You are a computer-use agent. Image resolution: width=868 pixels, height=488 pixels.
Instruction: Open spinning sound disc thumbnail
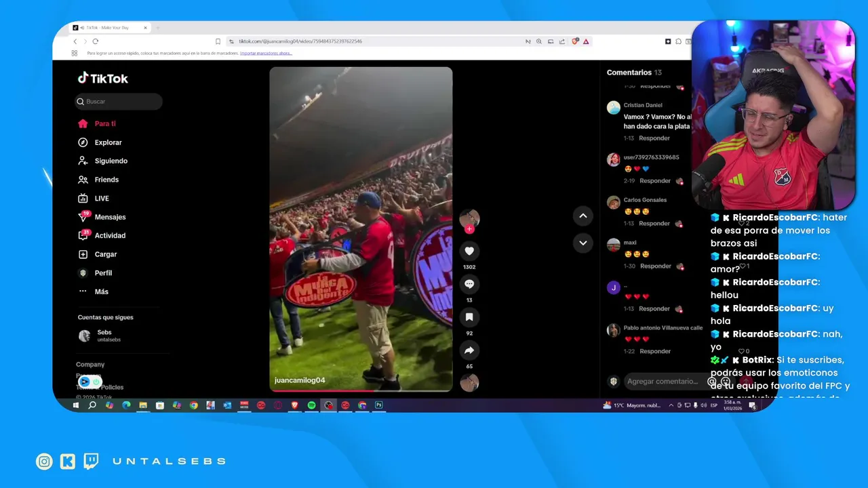pyautogui.click(x=469, y=383)
